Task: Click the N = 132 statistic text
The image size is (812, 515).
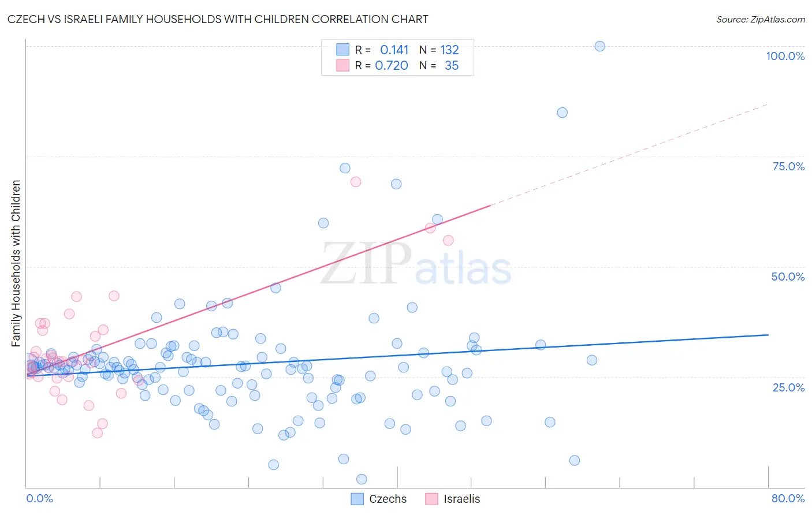Action: coord(439,50)
